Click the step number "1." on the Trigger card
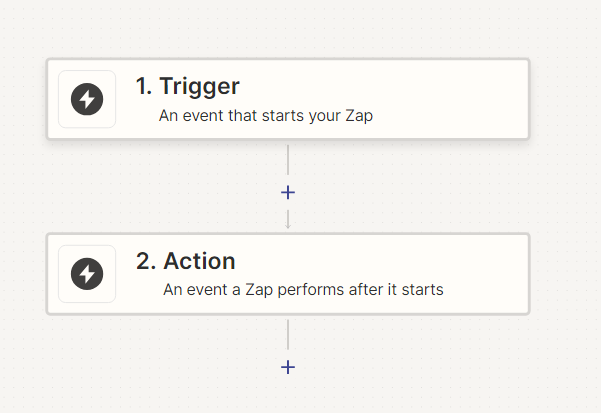Viewport: 601px width, 413px height. pyautogui.click(x=144, y=86)
